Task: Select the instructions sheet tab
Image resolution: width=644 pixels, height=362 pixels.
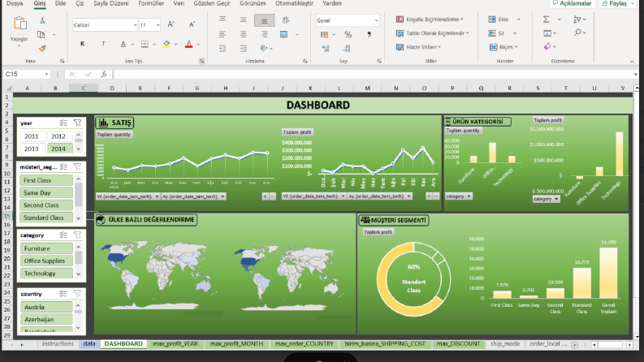Action: point(58,344)
